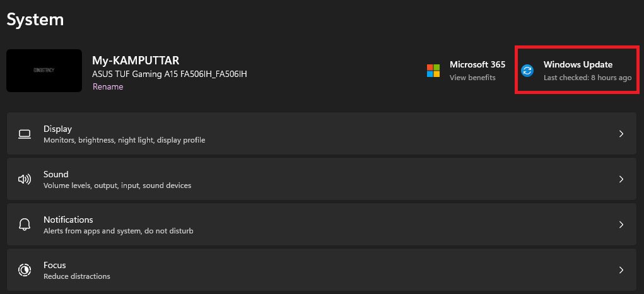
Task: Expand Notifications row with its chevron
Action: pyautogui.click(x=621, y=225)
